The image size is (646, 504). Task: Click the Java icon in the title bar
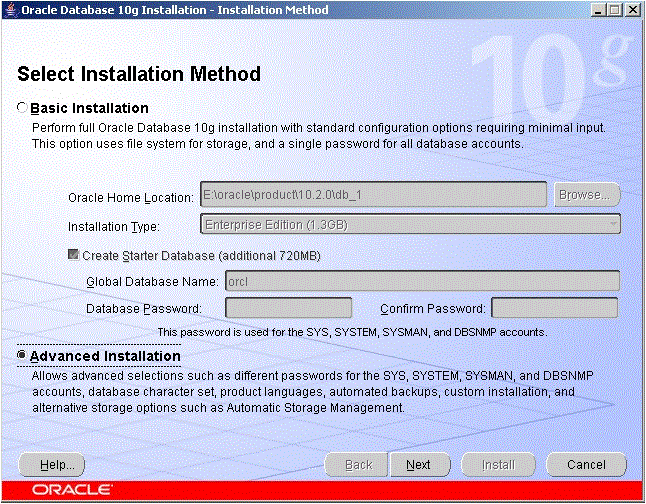pos(10,10)
